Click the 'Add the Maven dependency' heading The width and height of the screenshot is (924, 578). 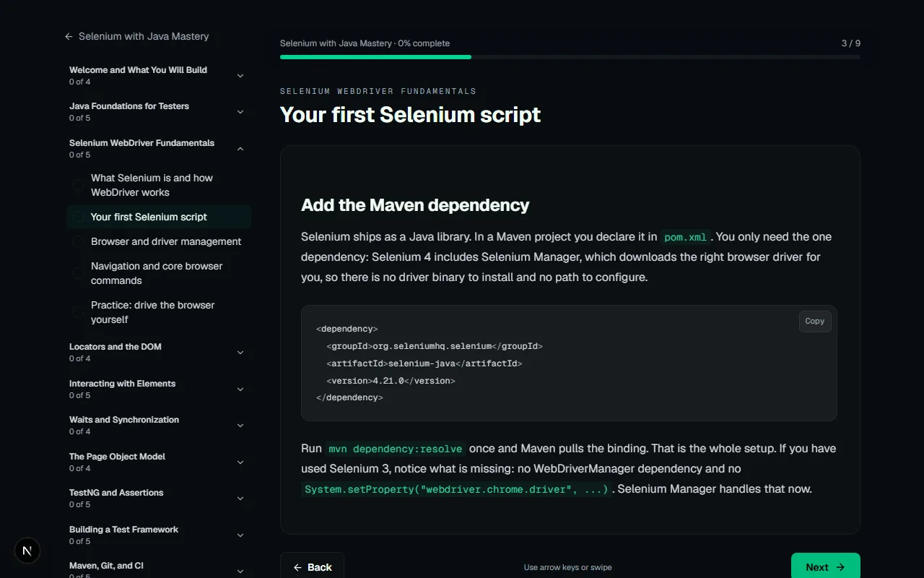(x=415, y=205)
